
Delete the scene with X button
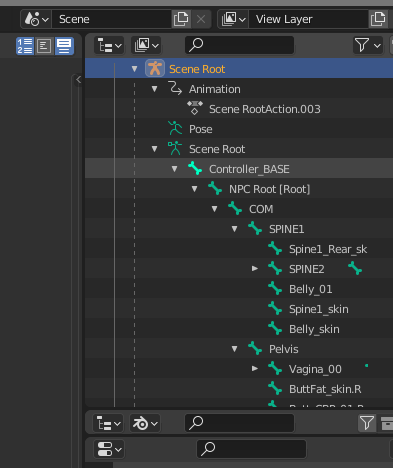(201, 19)
